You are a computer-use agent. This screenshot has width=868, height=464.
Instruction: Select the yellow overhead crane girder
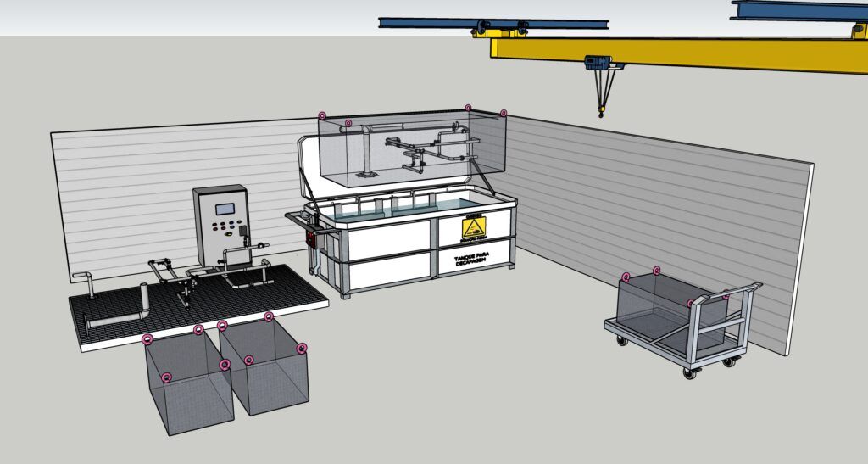[678, 53]
